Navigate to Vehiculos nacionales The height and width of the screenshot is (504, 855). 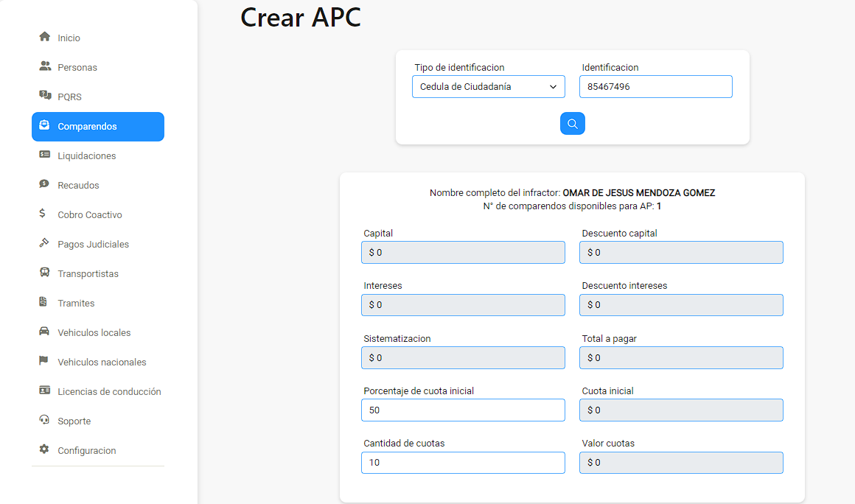coord(98,362)
